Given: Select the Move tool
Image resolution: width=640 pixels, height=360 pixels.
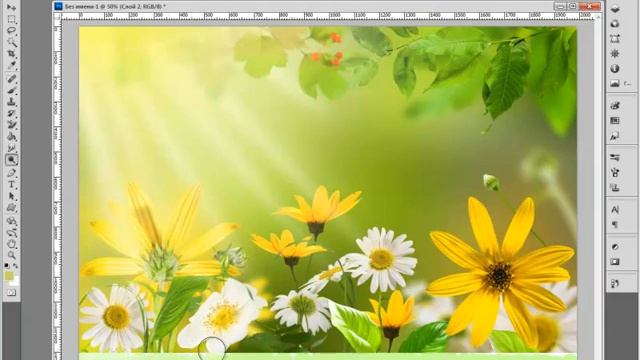Looking at the screenshot, I should 11,7.
